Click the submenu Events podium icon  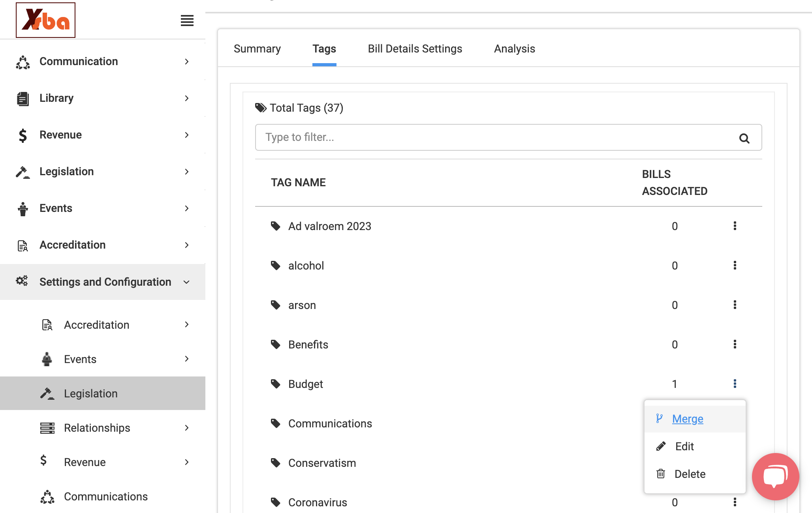(47, 359)
